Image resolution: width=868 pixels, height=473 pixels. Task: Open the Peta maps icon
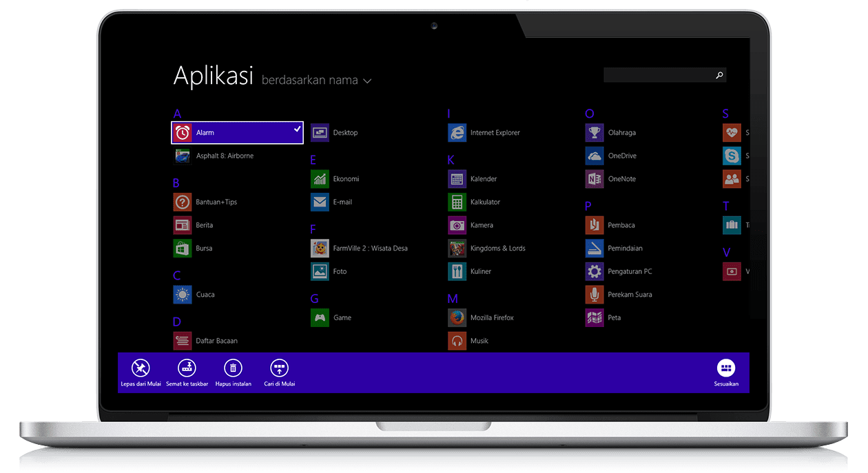coord(595,317)
